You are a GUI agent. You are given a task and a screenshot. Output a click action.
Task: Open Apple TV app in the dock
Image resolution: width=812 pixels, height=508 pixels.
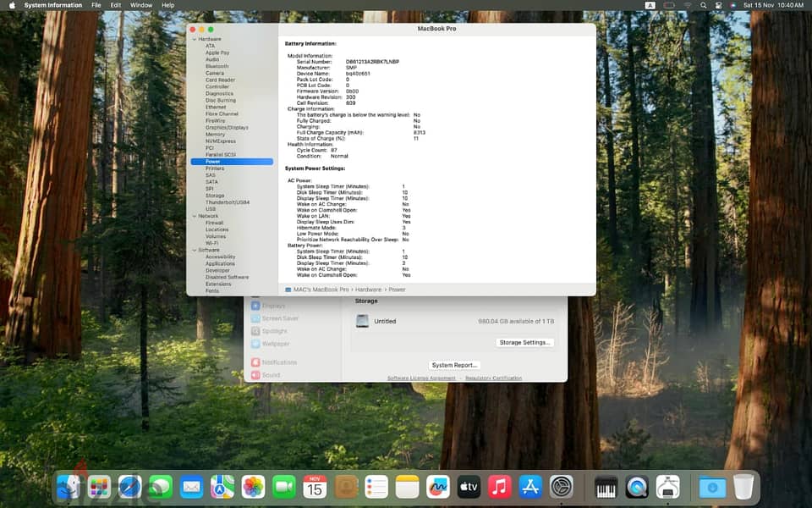coord(469,487)
